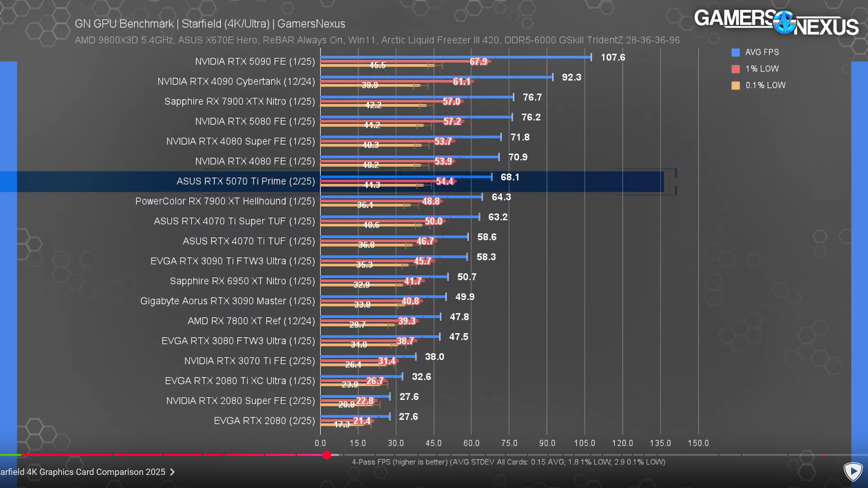Click the 107.6 average FPS value
The image size is (868, 488).
(613, 57)
